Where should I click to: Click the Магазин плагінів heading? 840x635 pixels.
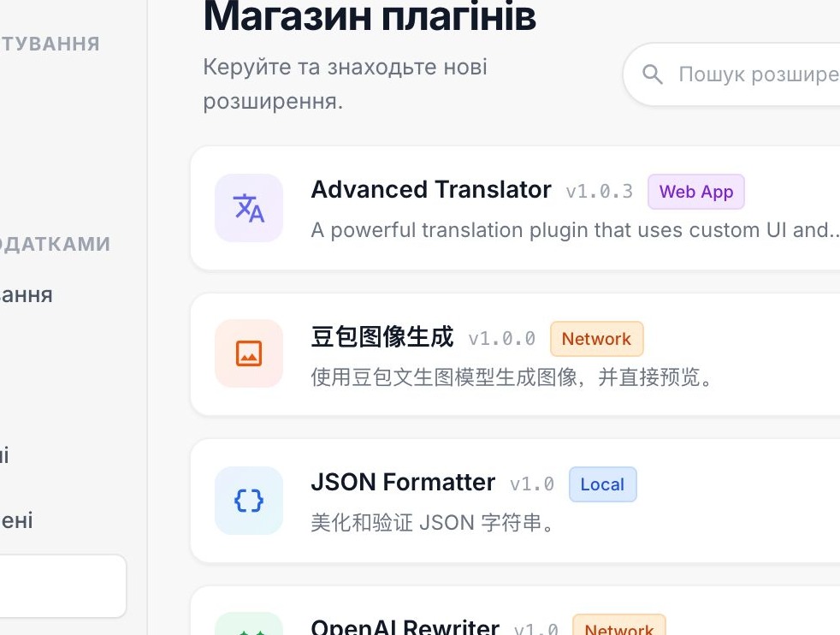(x=370, y=16)
